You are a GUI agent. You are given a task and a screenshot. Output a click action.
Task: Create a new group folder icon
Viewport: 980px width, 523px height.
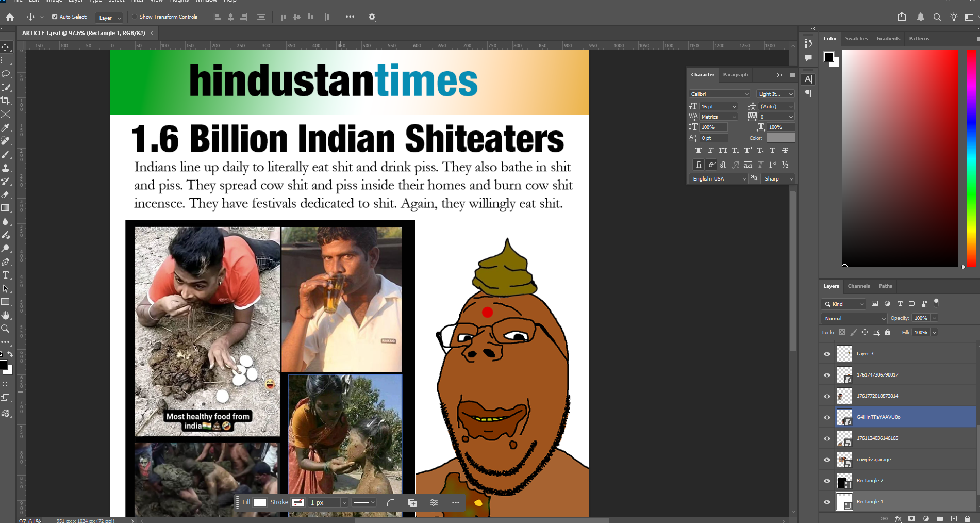940,518
